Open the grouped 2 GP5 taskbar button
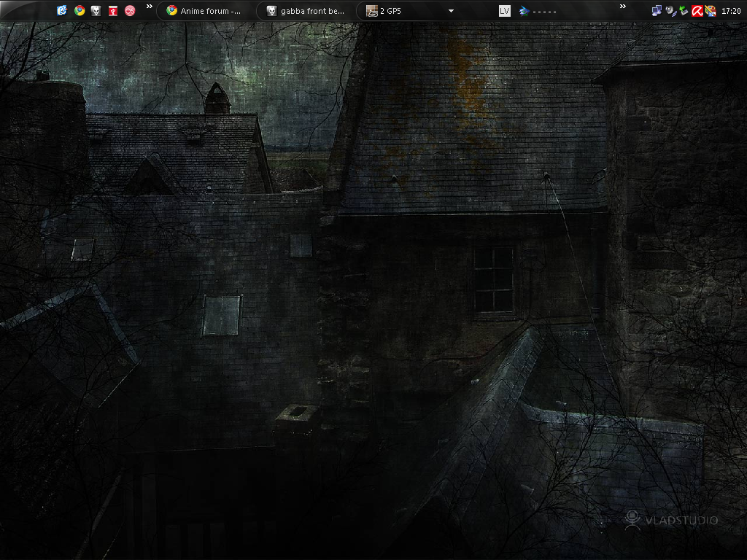Viewport: 747px width, 560px height. pyautogui.click(x=406, y=11)
